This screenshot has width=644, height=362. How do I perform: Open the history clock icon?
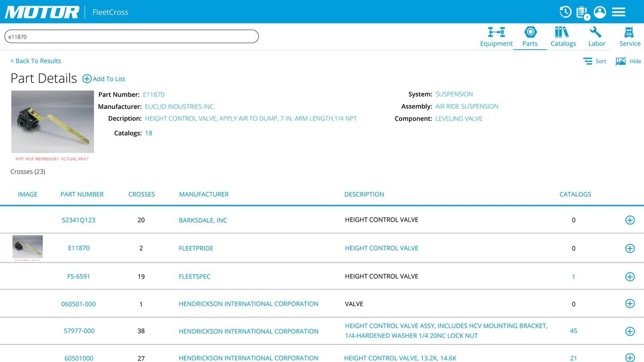pos(566,12)
